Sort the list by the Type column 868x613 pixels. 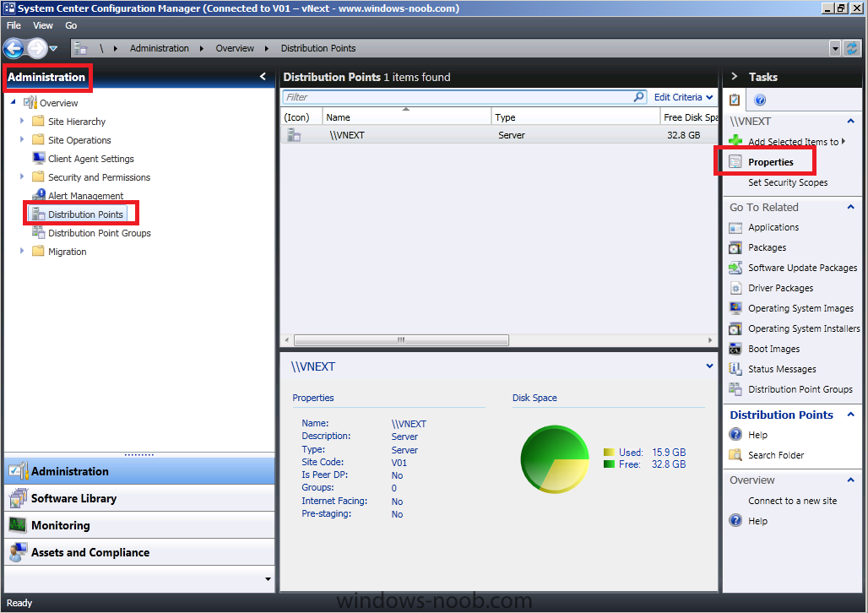tap(576, 117)
